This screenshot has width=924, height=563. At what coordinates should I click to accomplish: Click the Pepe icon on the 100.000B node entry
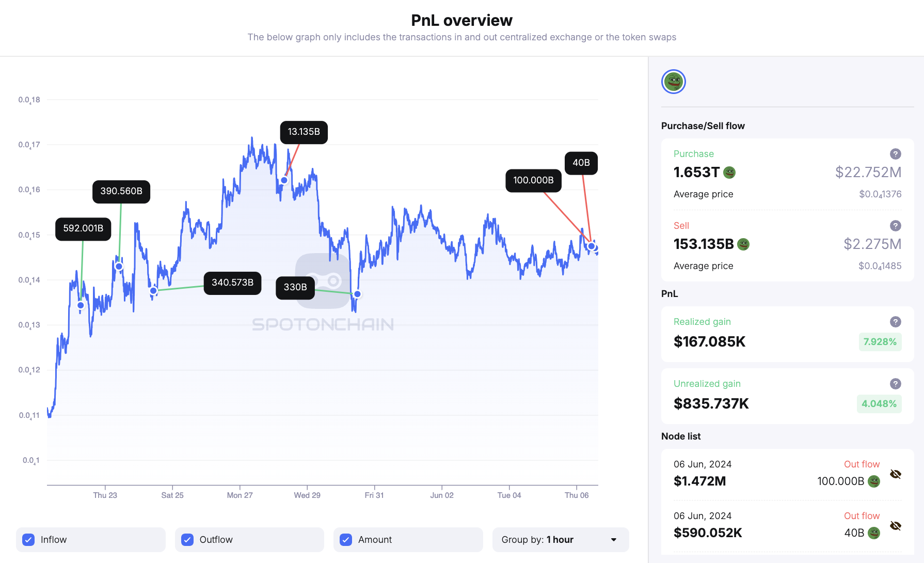873,481
